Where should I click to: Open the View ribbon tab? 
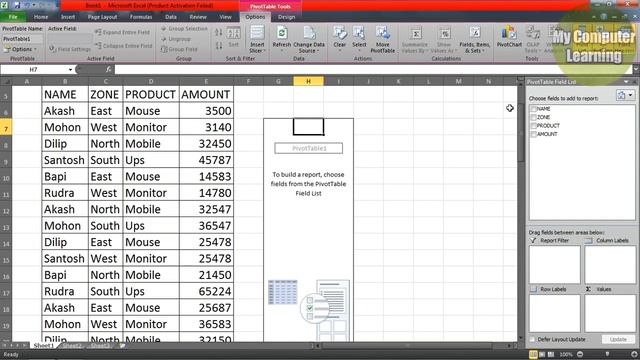pyautogui.click(x=225, y=17)
